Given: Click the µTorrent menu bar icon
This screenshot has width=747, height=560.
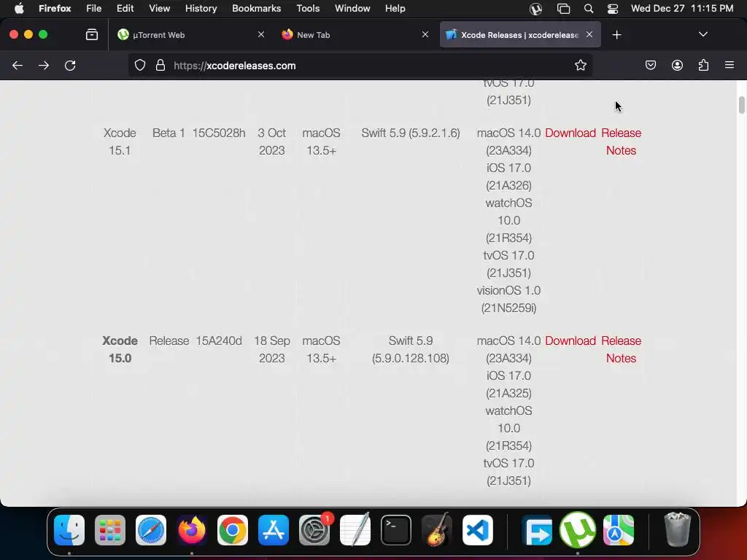Looking at the screenshot, I should pos(536,9).
